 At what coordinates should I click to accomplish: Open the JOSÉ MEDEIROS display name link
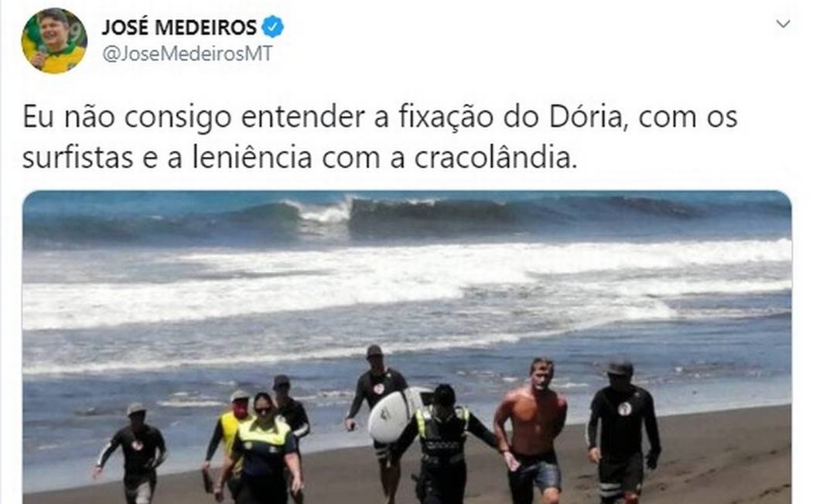click(179, 27)
